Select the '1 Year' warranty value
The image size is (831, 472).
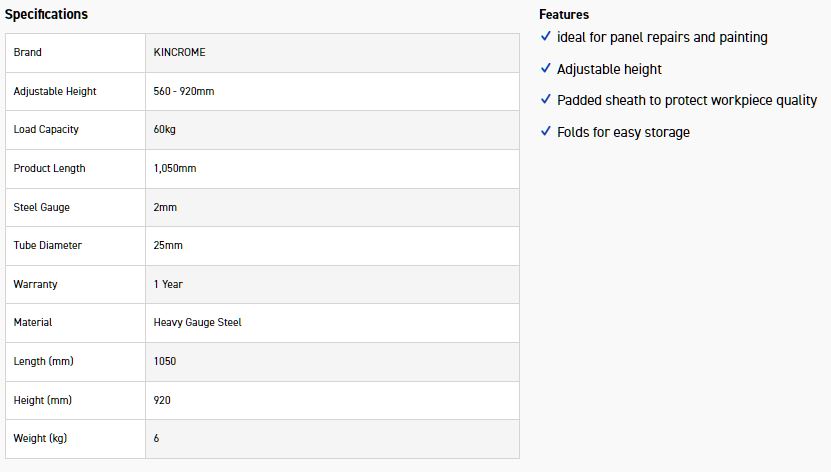coord(168,284)
